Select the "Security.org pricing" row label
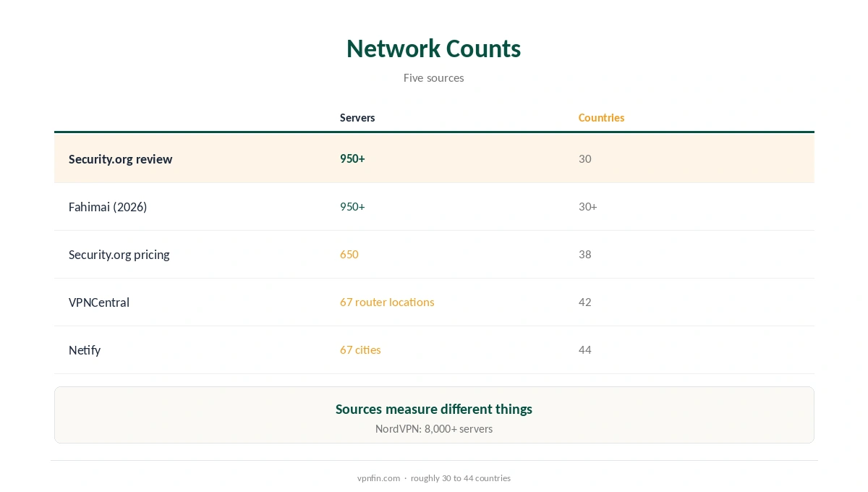The image size is (868, 492). click(119, 255)
